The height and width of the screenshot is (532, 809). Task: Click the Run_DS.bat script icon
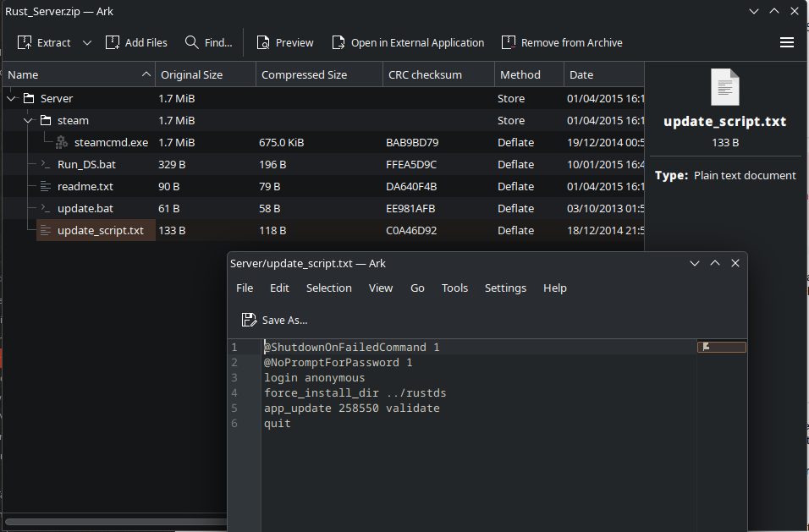(46, 164)
